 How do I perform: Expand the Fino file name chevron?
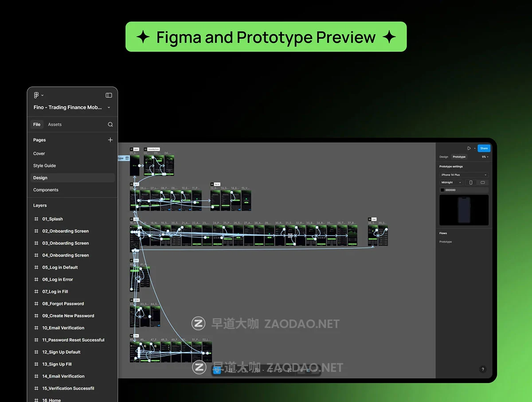pos(109,108)
